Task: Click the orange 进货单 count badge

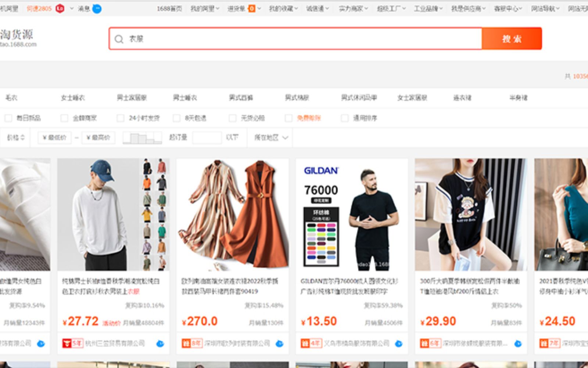Action: coord(252,8)
